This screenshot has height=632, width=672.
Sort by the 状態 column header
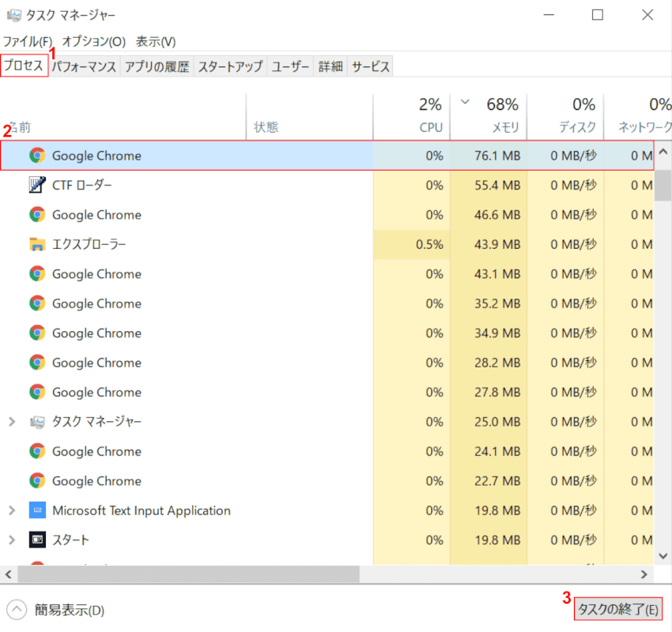point(310,118)
